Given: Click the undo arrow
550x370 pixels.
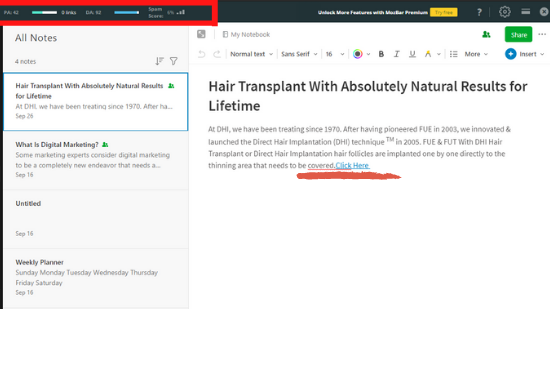Looking at the screenshot, I should pyautogui.click(x=201, y=54).
